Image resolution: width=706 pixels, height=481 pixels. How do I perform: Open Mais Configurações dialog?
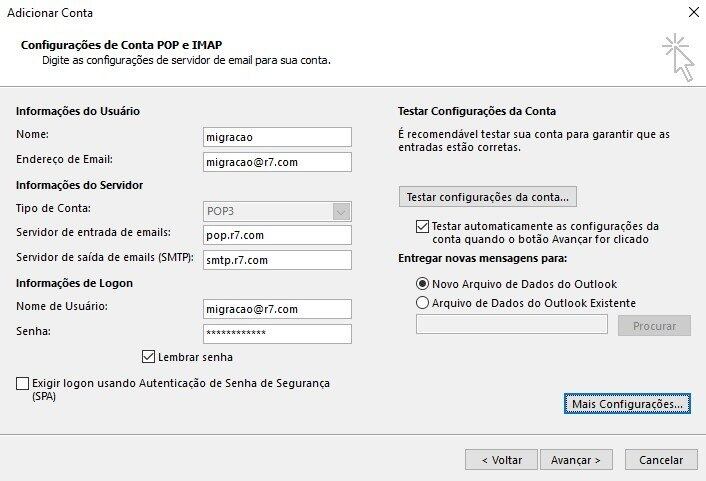(627, 404)
